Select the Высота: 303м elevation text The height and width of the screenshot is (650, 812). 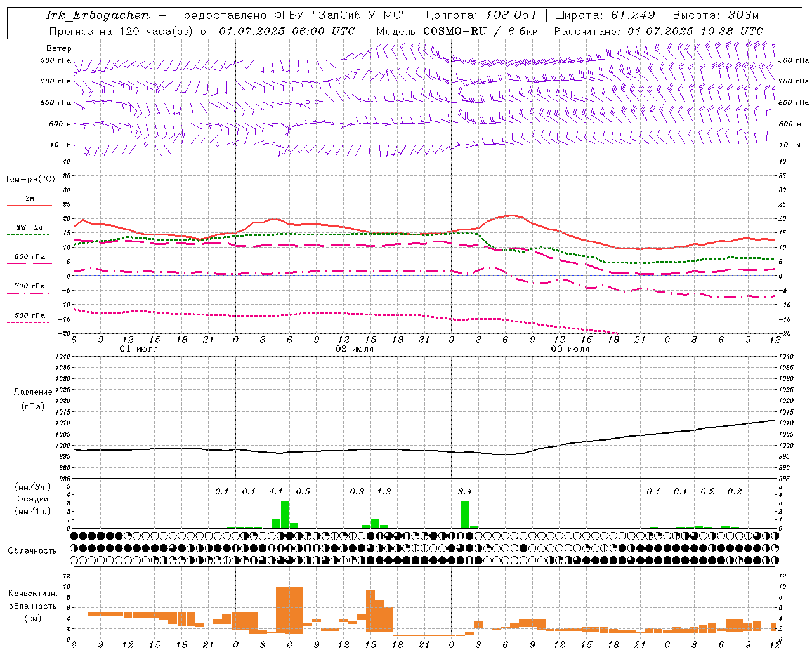(716, 15)
